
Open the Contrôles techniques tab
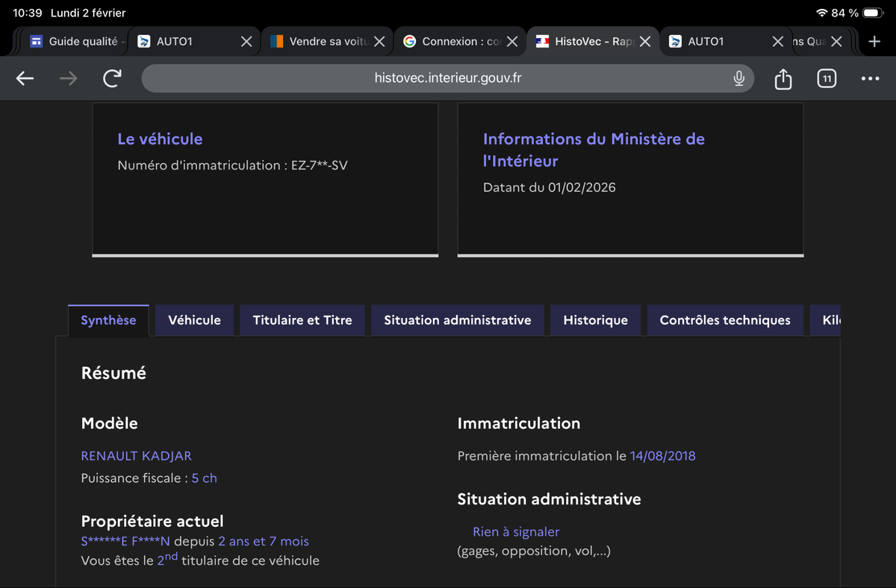tap(724, 320)
